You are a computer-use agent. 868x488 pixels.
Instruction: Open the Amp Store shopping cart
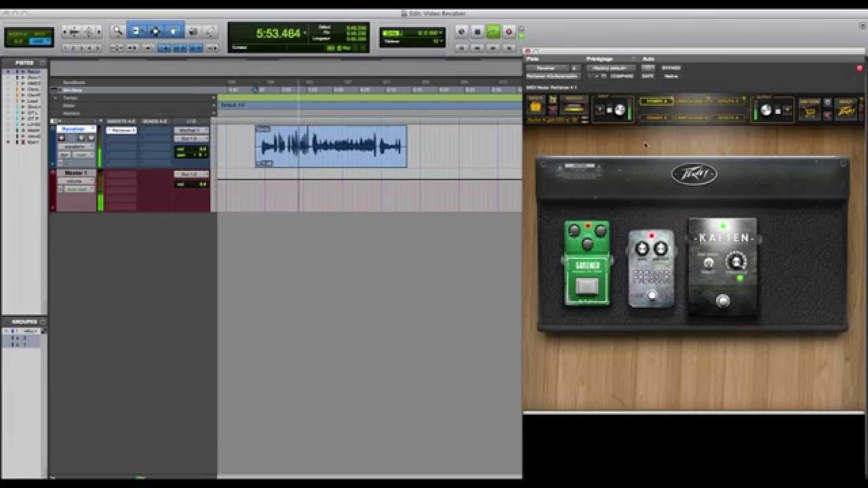coord(809,110)
